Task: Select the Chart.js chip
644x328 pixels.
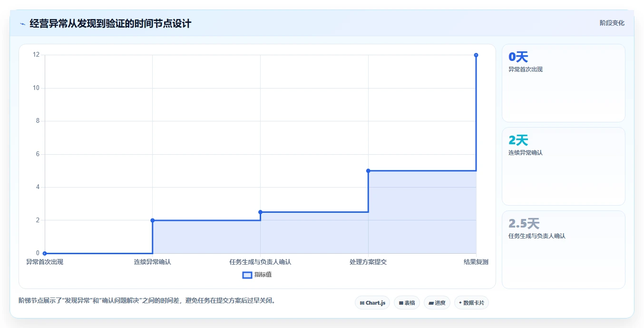Action: tap(372, 303)
